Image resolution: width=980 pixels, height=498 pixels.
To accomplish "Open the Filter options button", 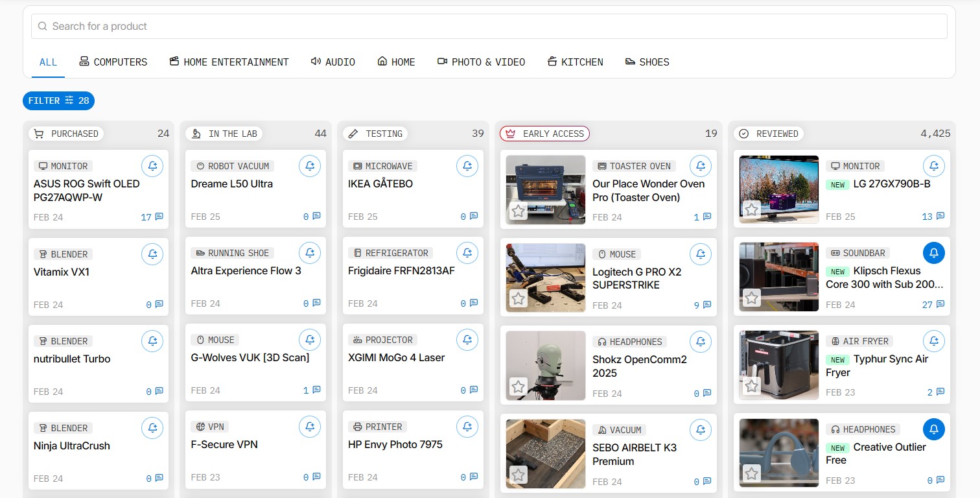I will [58, 101].
